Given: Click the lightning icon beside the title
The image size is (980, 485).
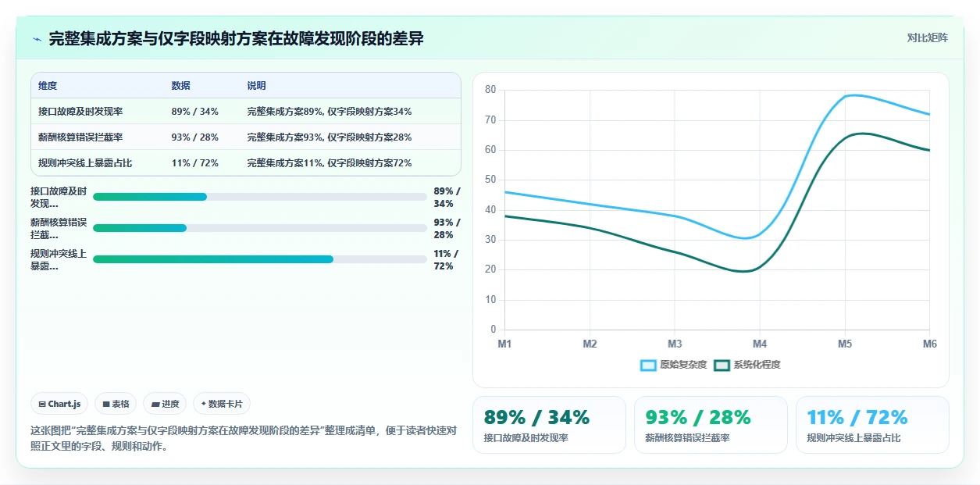Looking at the screenshot, I should point(37,39).
